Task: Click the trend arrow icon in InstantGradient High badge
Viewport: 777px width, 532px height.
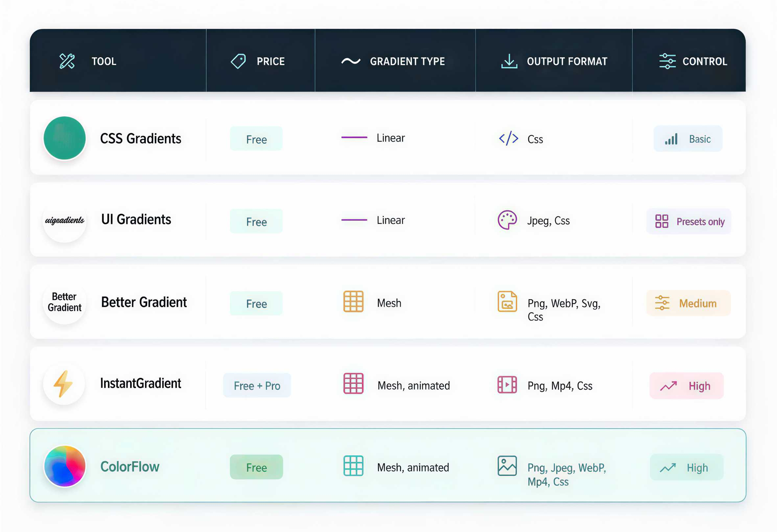Action: (669, 386)
